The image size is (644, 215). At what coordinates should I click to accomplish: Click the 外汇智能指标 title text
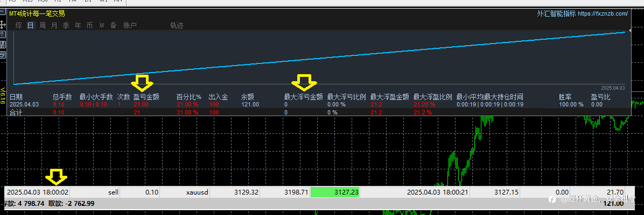pyautogui.click(x=556, y=13)
